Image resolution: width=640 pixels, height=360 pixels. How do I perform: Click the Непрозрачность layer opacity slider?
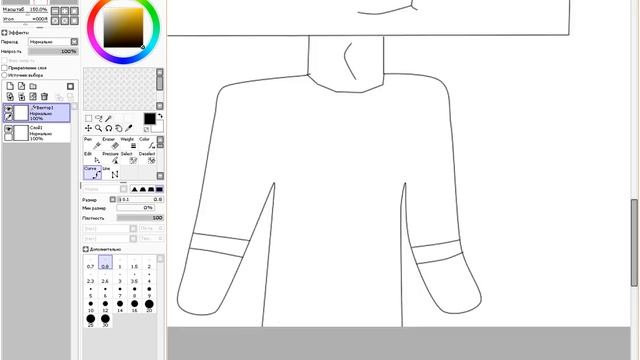(53, 51)
